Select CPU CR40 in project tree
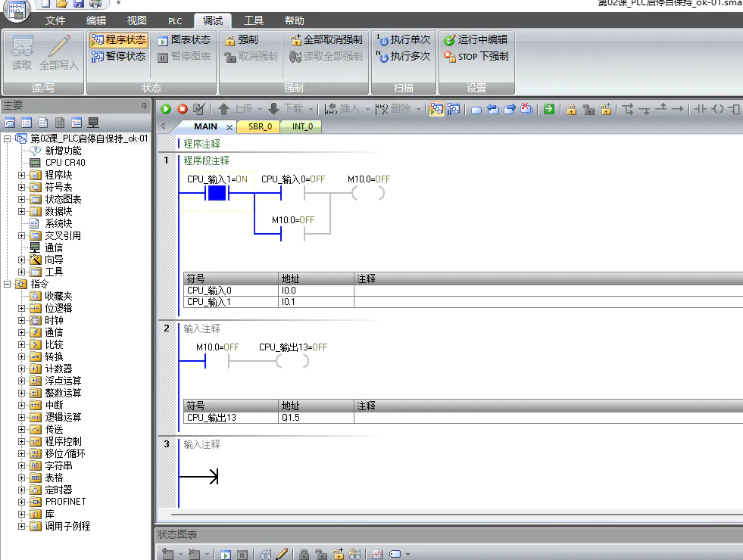The height and width of the screenshot is (560, 743). (65, 163)
